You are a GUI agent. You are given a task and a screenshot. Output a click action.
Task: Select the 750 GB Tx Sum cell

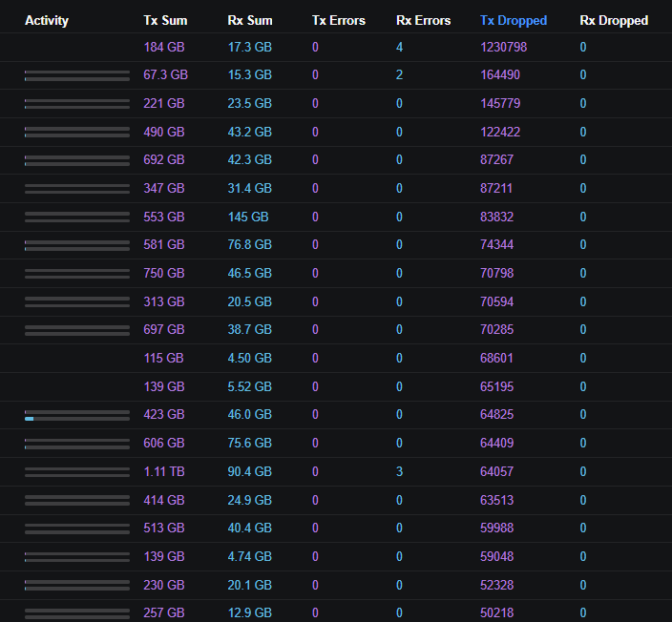(164, 273)
